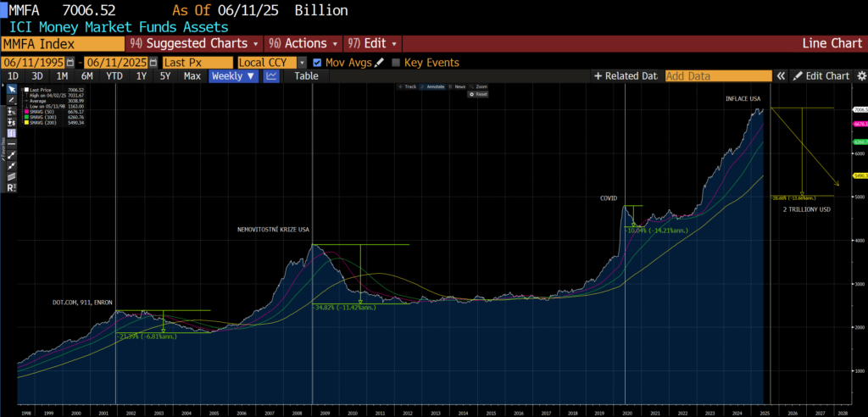Select the regression R tool

[12, 187]
